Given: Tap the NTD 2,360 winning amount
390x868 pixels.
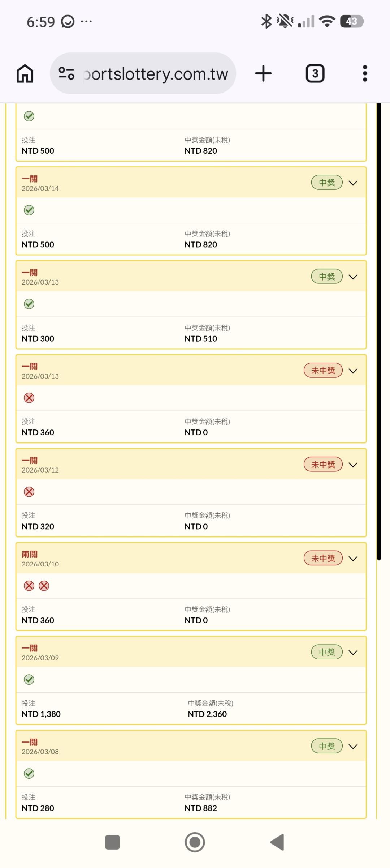Looking at the screenshot, I should tap(207, 714).
